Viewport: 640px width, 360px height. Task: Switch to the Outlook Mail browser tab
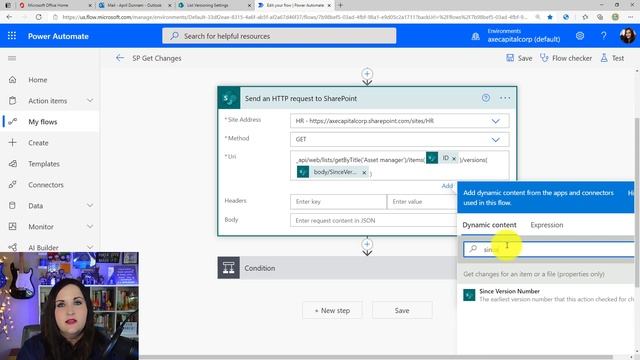tap(135, 5)
